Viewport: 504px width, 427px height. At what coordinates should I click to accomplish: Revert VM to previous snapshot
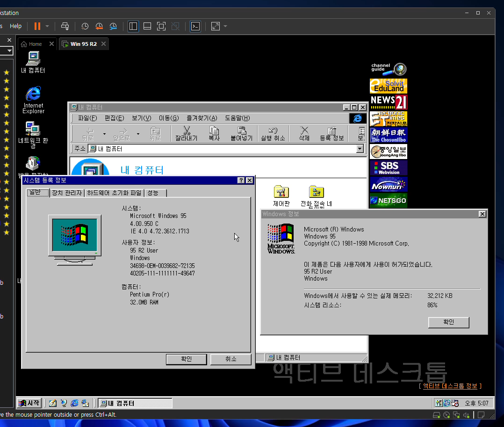tap(99, 26)
